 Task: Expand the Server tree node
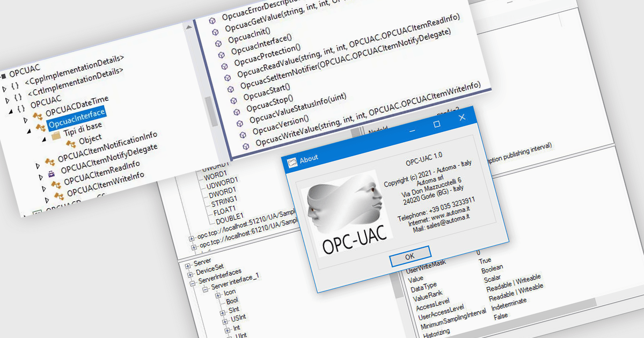point(188,266)
